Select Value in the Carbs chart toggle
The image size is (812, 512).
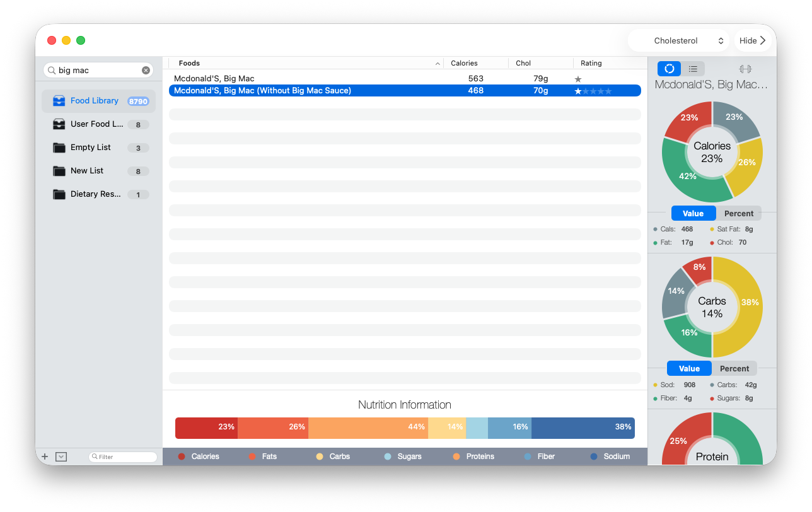689,368
